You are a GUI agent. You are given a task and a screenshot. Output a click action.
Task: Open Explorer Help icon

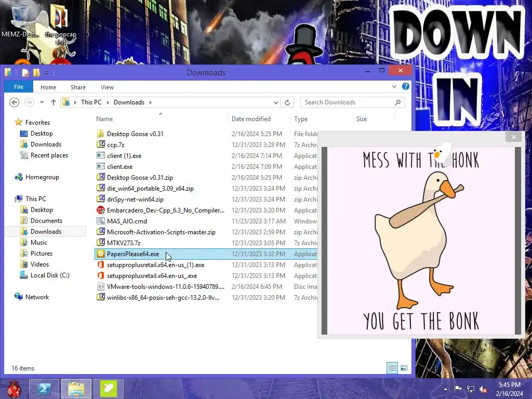pyautogui.click(x=405, y=87)
